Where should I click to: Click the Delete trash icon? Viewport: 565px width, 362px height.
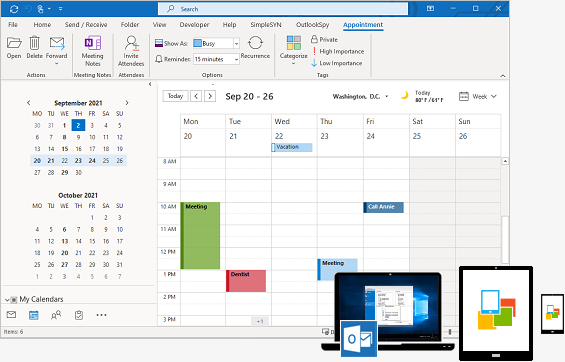click(34, 43)
